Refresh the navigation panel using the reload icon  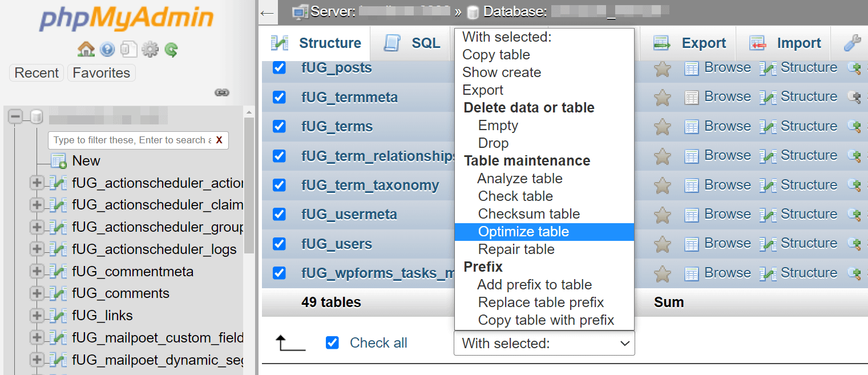click(x=170, y=50)
